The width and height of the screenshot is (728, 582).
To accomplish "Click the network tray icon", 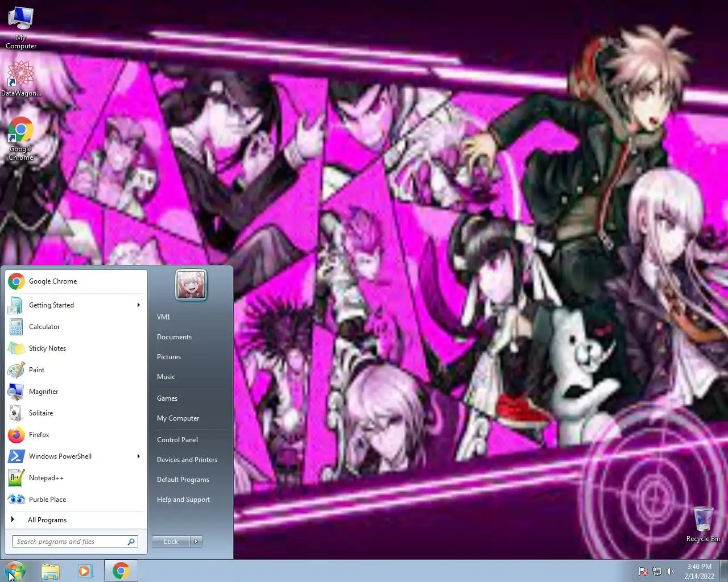I will point(657,572).
